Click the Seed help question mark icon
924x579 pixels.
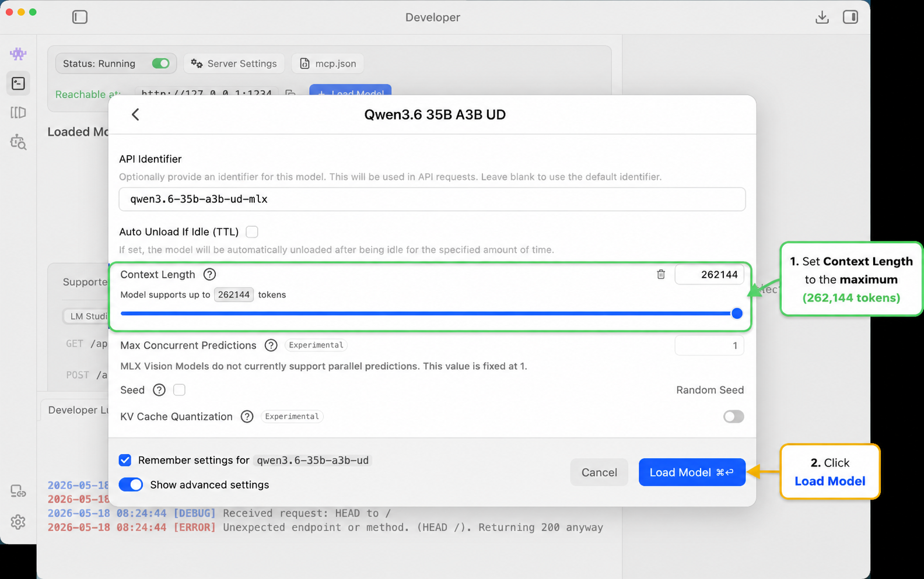(159, 389)
